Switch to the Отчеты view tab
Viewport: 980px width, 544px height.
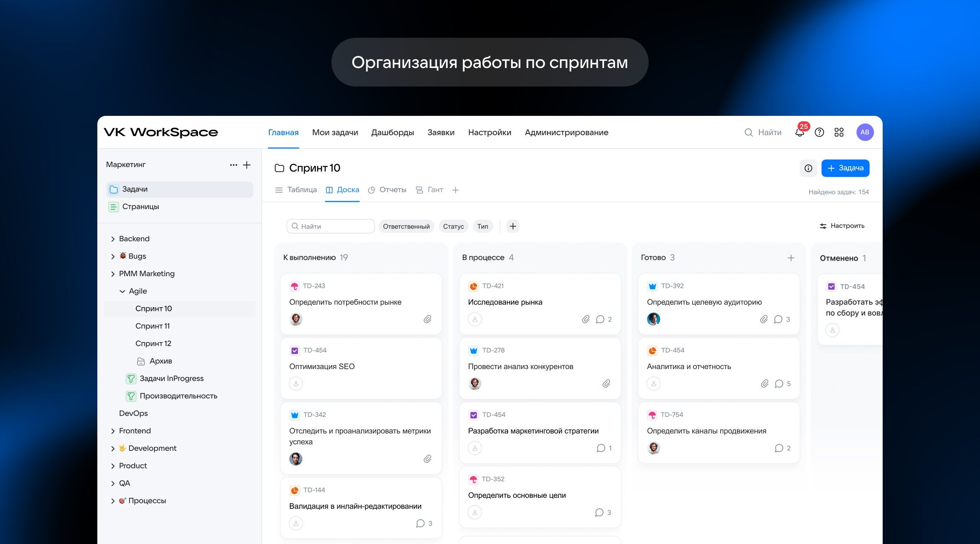click(x=387, y=190)
